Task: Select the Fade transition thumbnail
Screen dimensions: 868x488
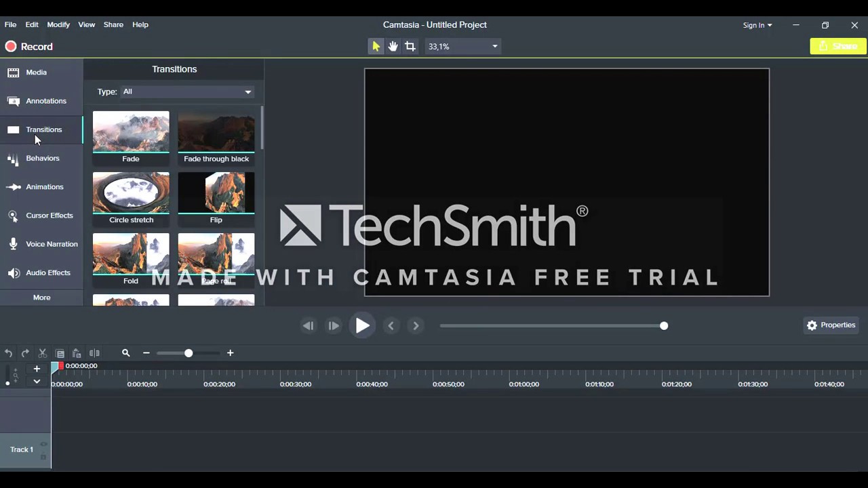Action: 131,138
